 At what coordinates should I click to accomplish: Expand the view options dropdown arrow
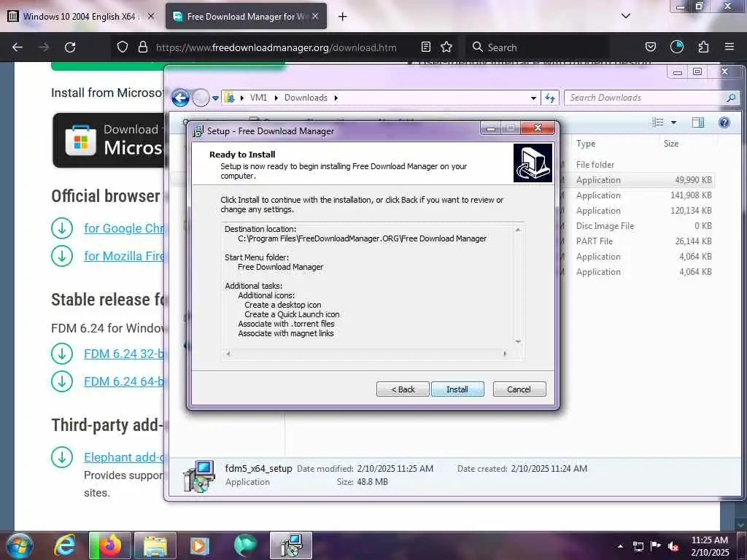(x=673, y=122)
